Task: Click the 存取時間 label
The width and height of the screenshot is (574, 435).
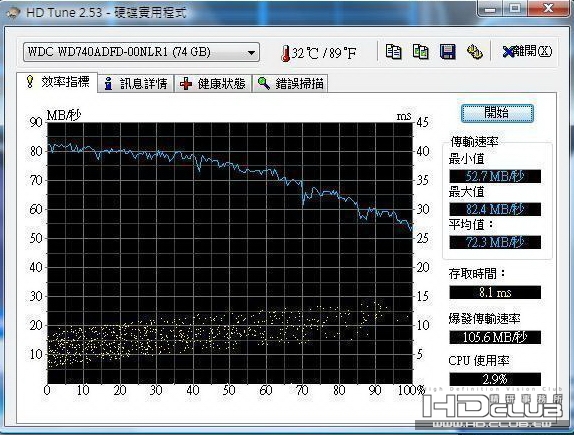Action: coord(477,273)
